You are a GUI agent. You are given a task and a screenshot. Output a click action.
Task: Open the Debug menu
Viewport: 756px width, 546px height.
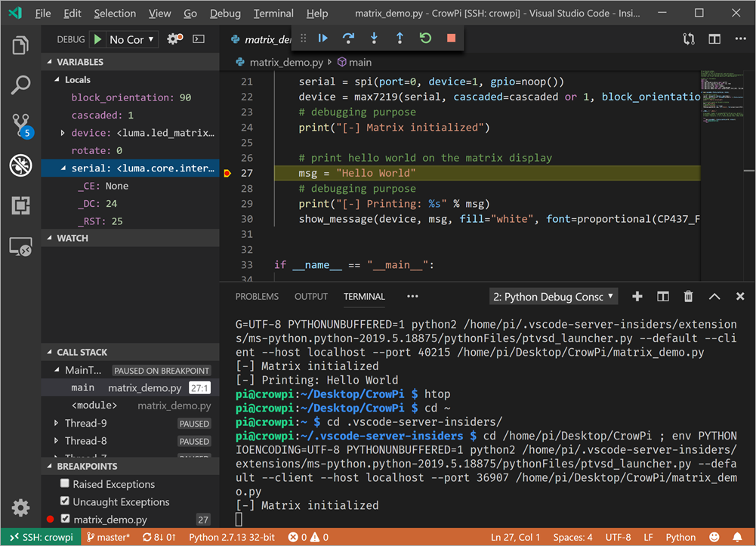225,13
